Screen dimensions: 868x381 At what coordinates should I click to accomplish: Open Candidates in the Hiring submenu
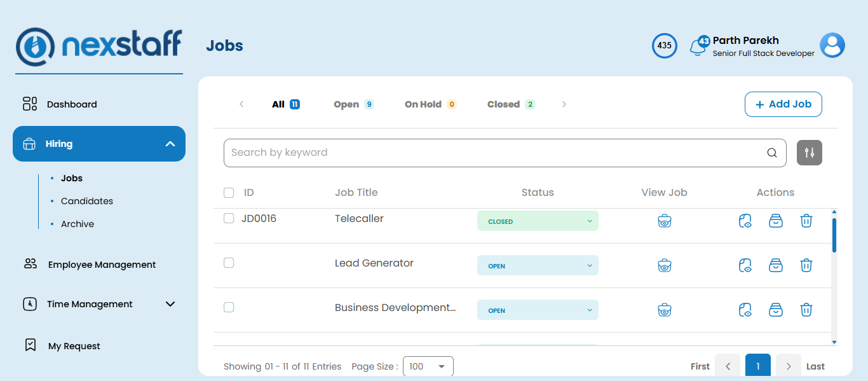click(x=87, y=201)
